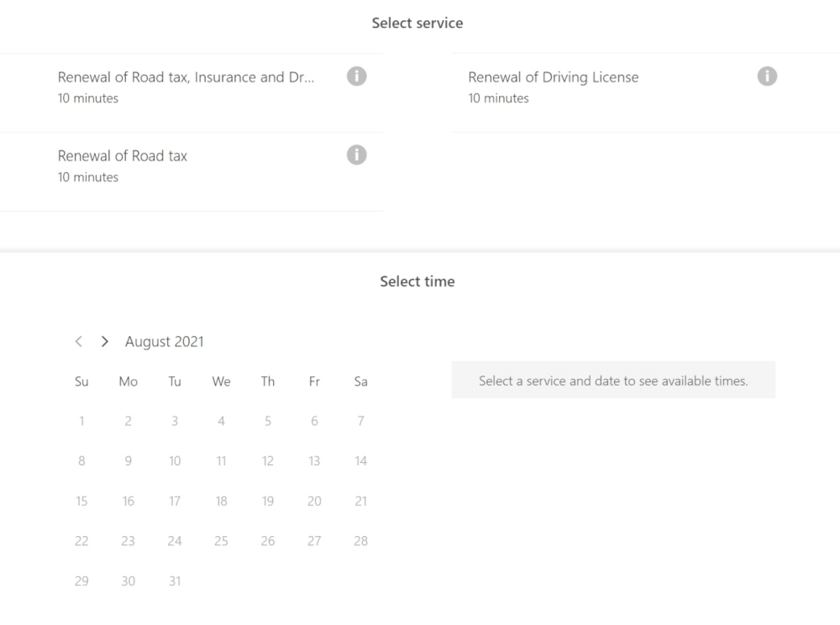This screenshot has width=840, height=625.
Task: Click on August 23 date
Action: (128, 541)
